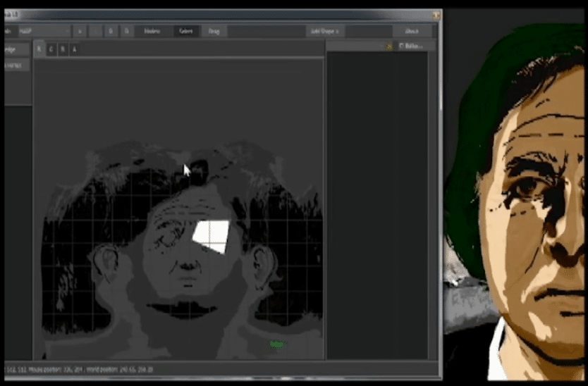Click the B channel button
This screenshot has width=588, height=386.
click(62, 49)
